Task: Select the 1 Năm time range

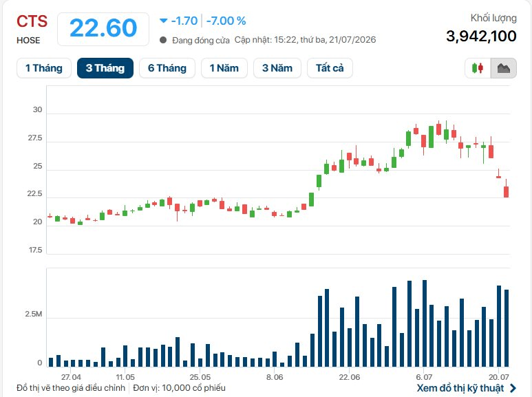Action: tap(224, 68)
